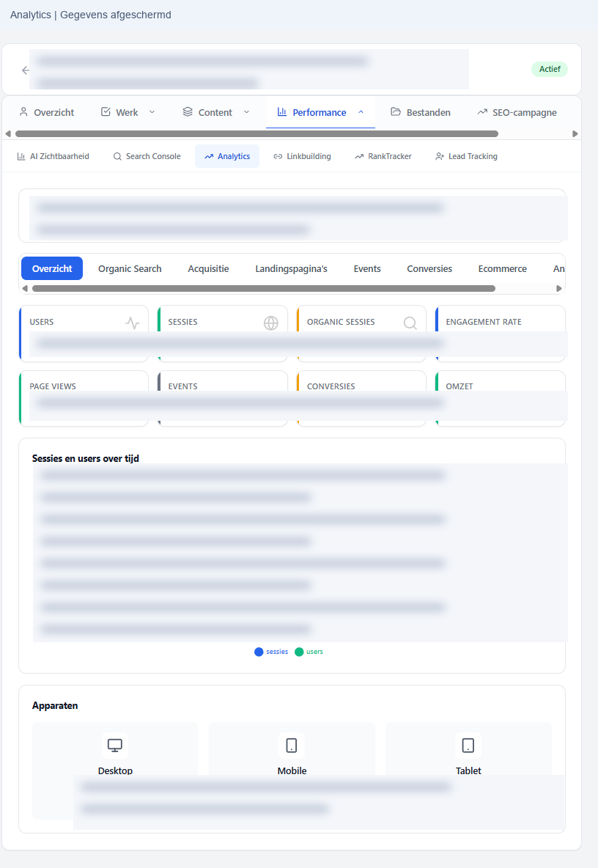
Task: Click the link icon beside Linkbuilding
Action: click(278, 157)
